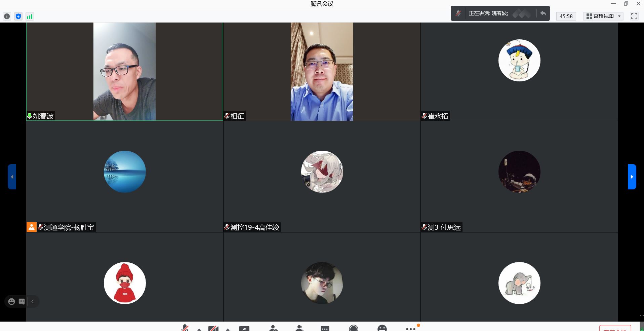Unmute microphone in the bottom toolbar
This screenshot has height=331, width=644.
pyautogui.click(x=185, y=328)
